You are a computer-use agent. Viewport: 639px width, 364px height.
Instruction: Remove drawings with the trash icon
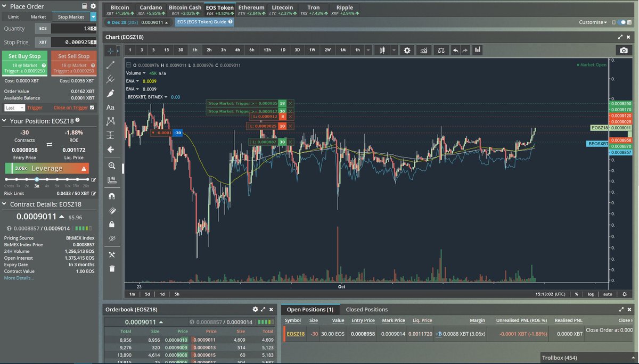[x=111, y=268]
